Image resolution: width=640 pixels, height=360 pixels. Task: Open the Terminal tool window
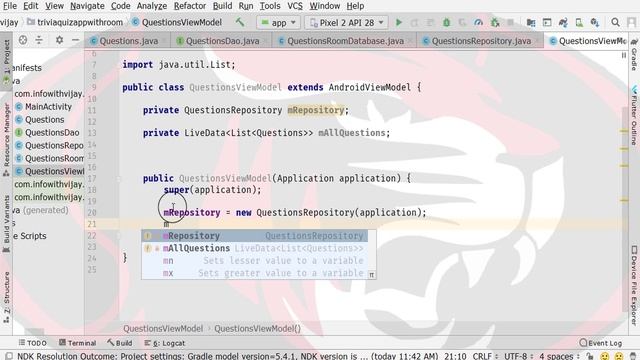point(78,343)
